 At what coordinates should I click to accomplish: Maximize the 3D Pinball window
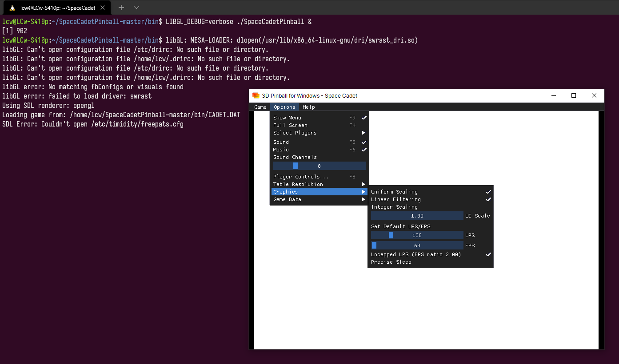pyautogui.click(x=574, y=95)
